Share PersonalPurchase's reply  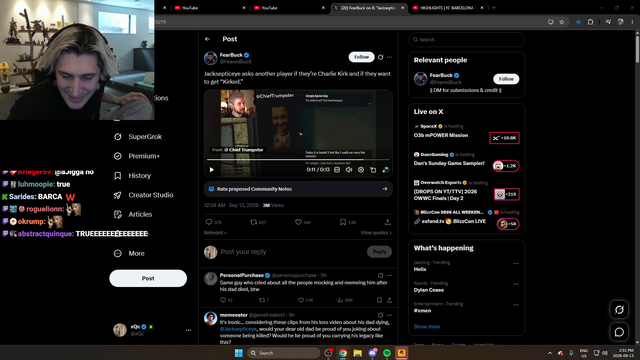pyautogui.click(x=389, y=300)
